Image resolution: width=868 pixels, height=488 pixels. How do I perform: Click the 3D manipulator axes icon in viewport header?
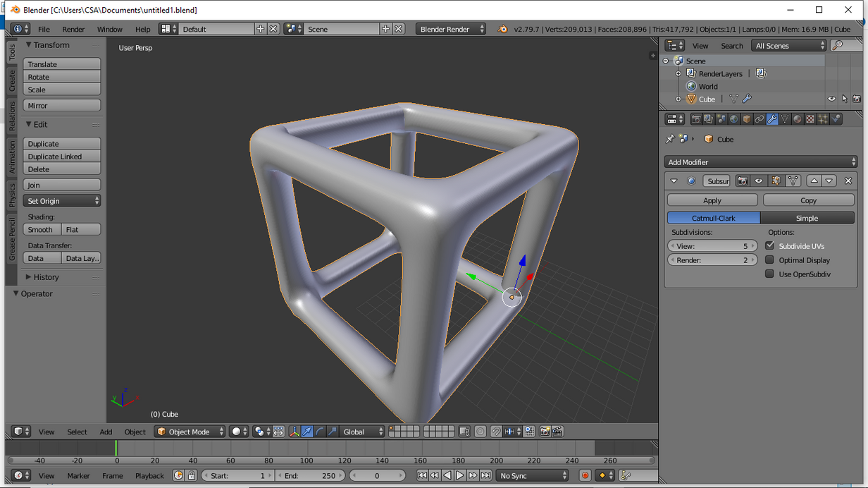point(294,432)
